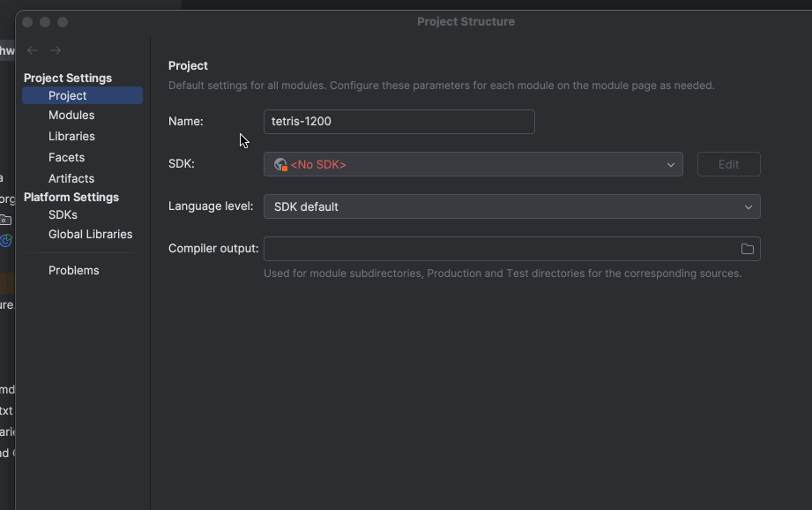Go to Libraries settings
The width and height of the screenshot is (812, 510).
(x=71, y=136)
